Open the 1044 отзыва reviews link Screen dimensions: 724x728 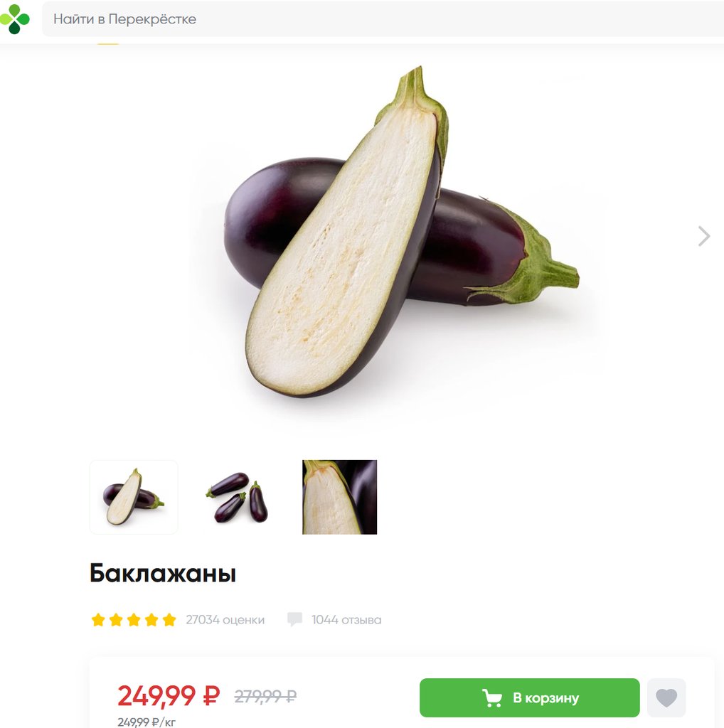pyautogui.click(x=346, y=620)
